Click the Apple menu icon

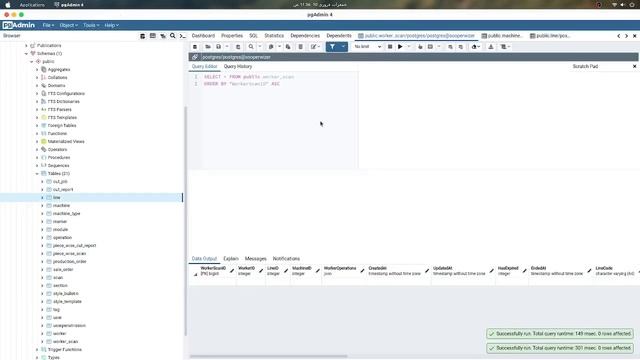(x=8, y=5)
